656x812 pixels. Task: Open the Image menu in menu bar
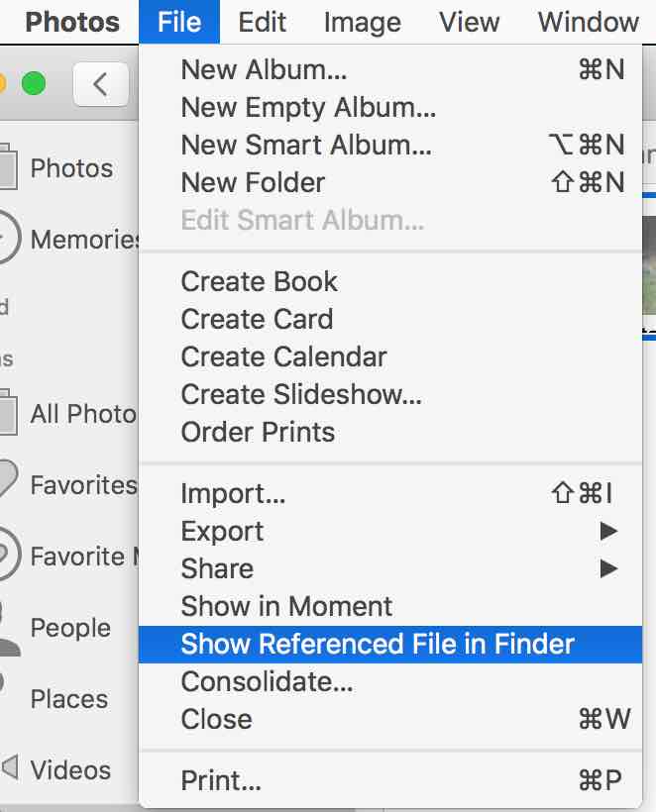pos(363,22)
